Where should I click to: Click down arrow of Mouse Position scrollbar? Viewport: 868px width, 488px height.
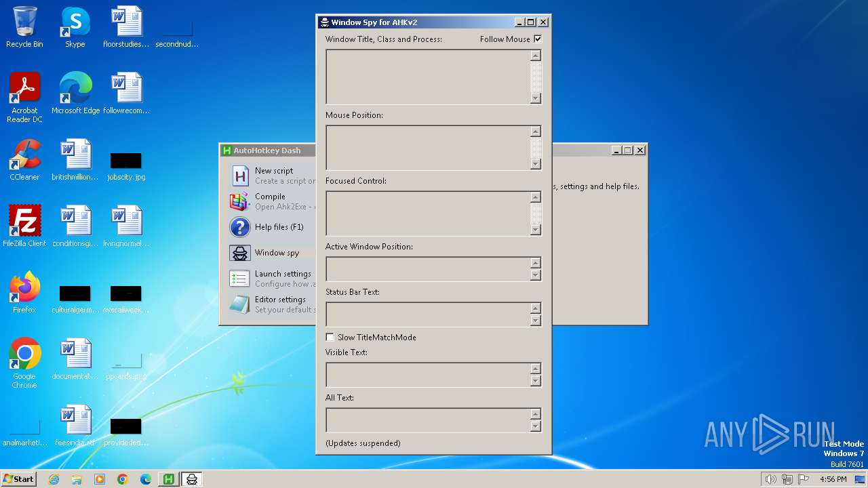(x=536, y=164)
